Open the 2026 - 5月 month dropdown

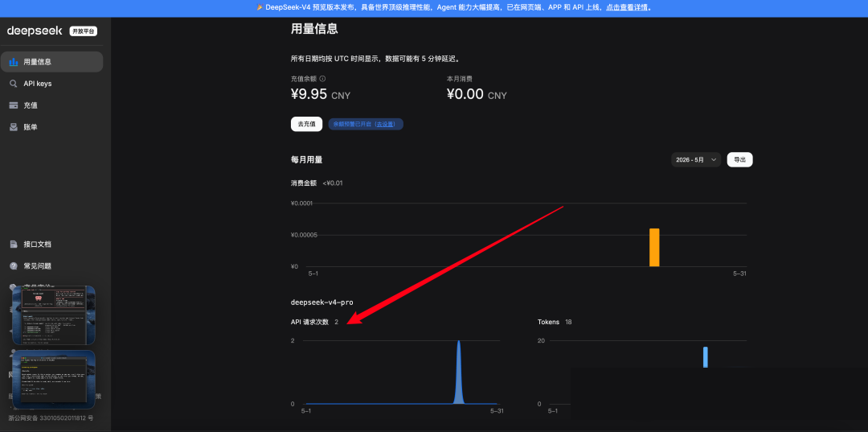point(696,159)
